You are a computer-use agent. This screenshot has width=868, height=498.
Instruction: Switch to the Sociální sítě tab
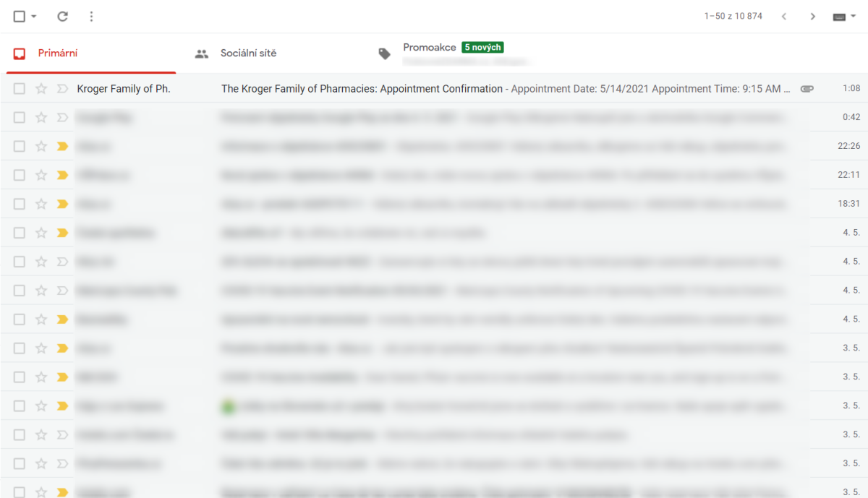[x=248, y=53]
